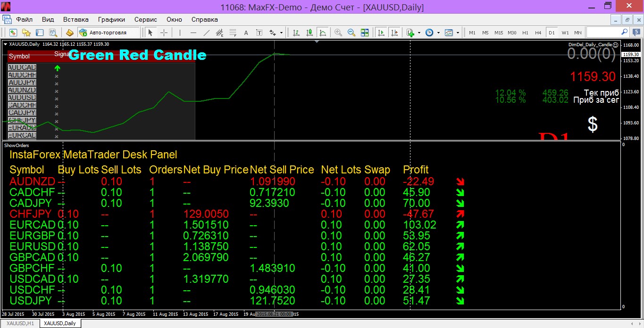Open the Strategy Tester magnifier icon
The width and height of the screenshot is (644, 328).
53,33
